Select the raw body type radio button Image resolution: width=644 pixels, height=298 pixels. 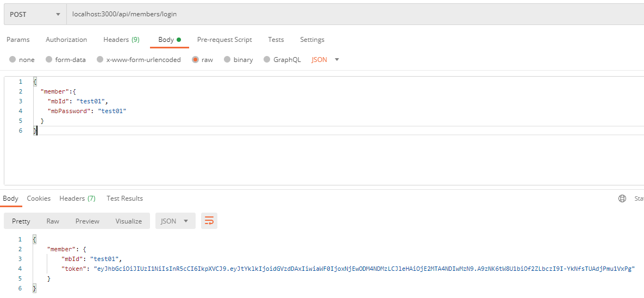pos(195,60)
